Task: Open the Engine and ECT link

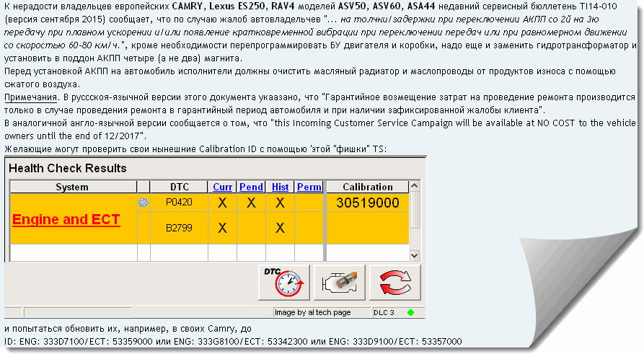Action: tap(66, 220)
